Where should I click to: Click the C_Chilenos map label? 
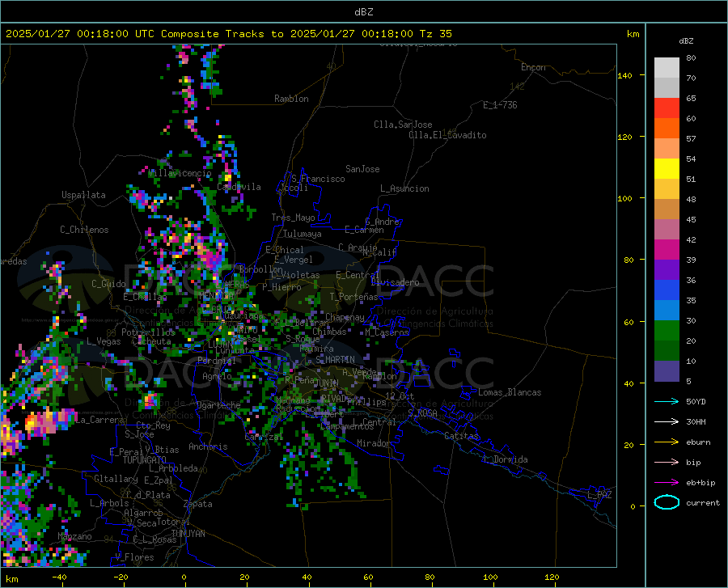click(x=84, y=230)
